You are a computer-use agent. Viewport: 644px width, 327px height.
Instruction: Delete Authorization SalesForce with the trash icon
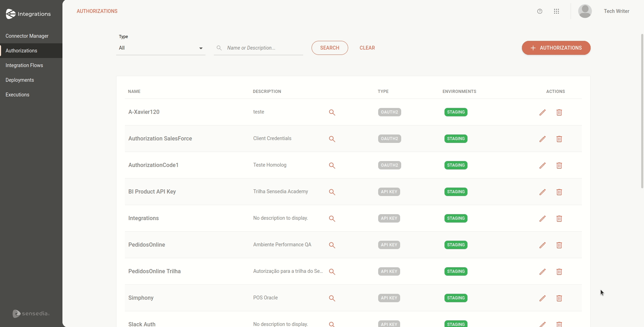click(559, 139)
